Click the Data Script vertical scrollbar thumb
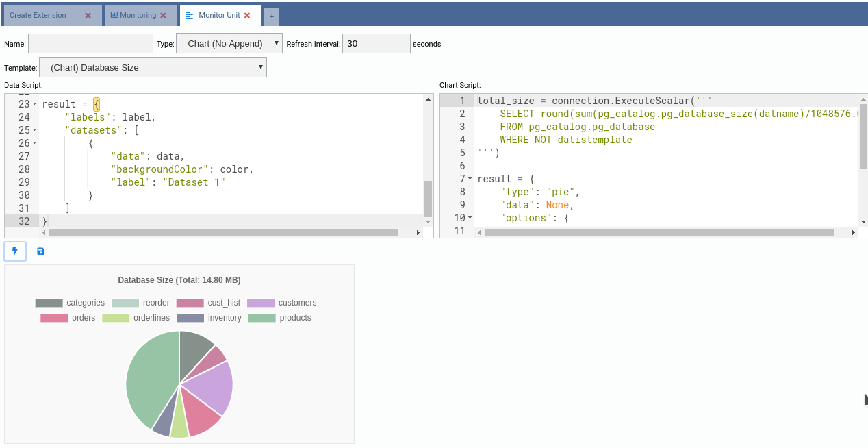Viewport: 868px width, 448px height. (429, 199)
